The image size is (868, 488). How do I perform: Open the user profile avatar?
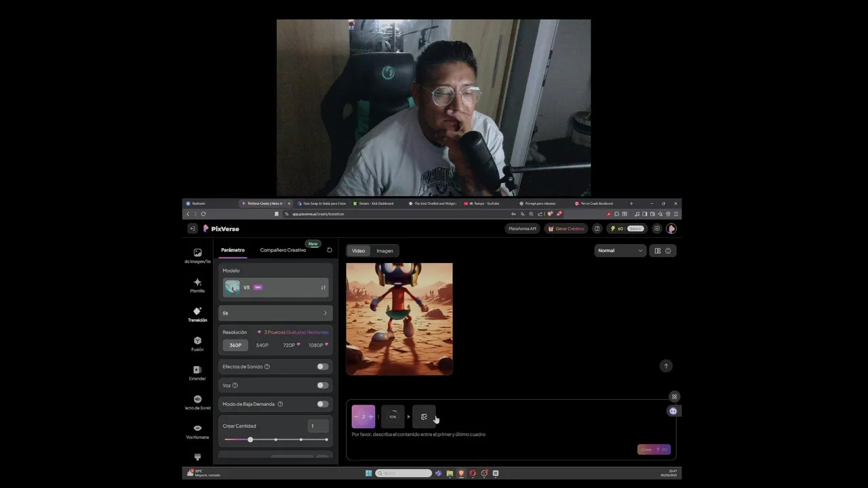[671, 228]
